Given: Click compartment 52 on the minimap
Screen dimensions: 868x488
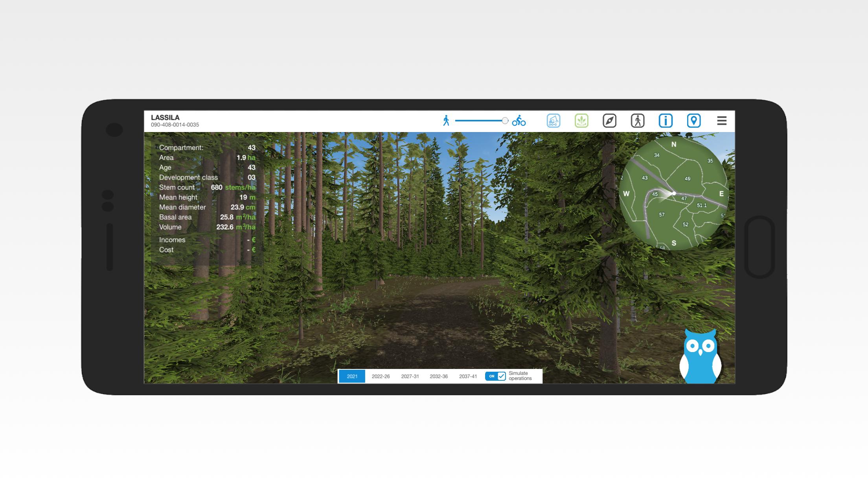Looking at the screenshot, I should click(x=686, y=225).
